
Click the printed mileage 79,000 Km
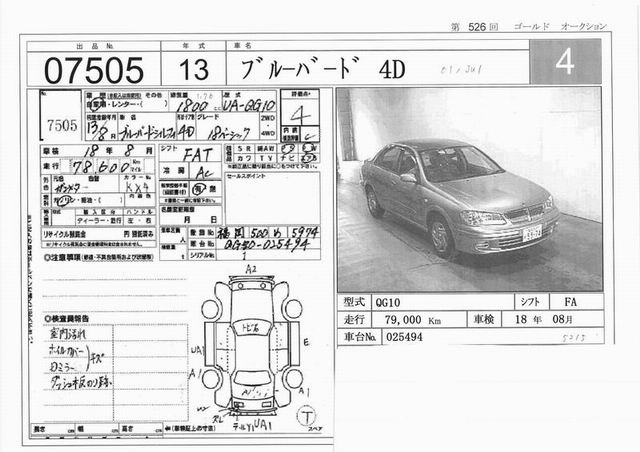tap(413, 320)
